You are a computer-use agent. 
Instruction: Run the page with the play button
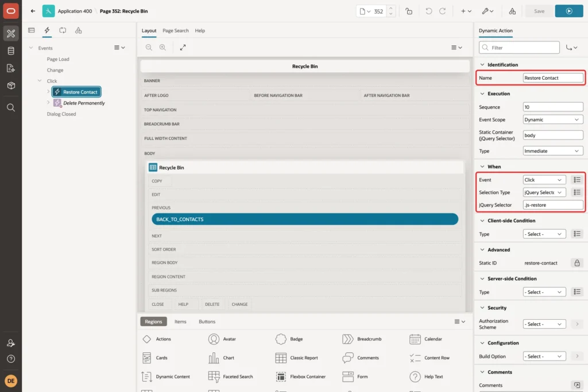click(x=569, y=11)
